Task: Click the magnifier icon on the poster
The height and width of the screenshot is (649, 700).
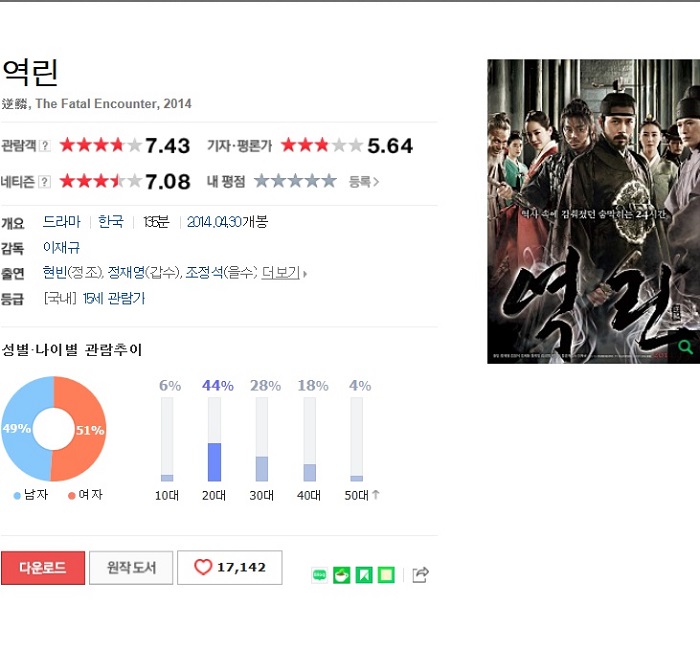Action: pos(685,346)
